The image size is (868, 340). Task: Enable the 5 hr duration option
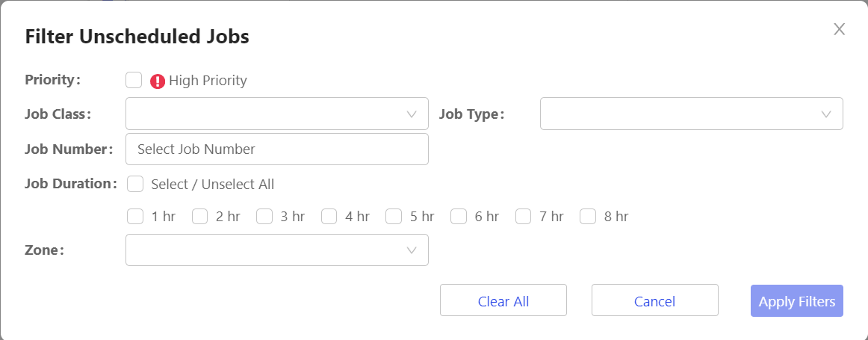[394, 216]
